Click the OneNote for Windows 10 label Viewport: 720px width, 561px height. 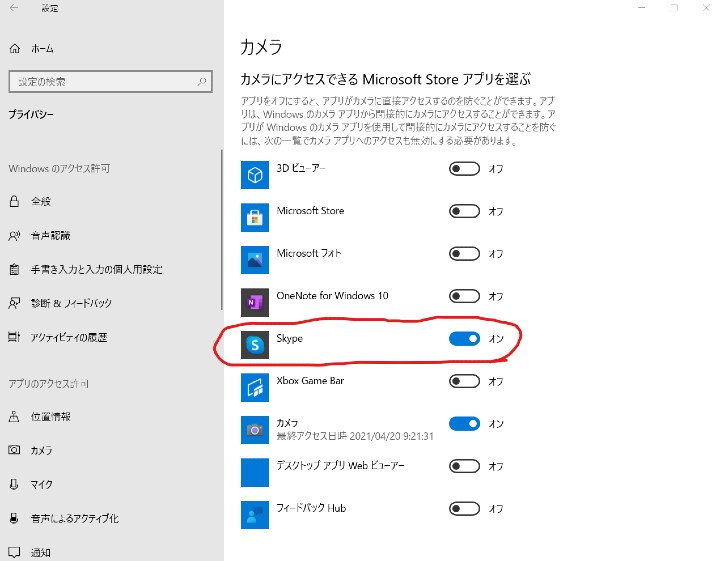[332, 296]
